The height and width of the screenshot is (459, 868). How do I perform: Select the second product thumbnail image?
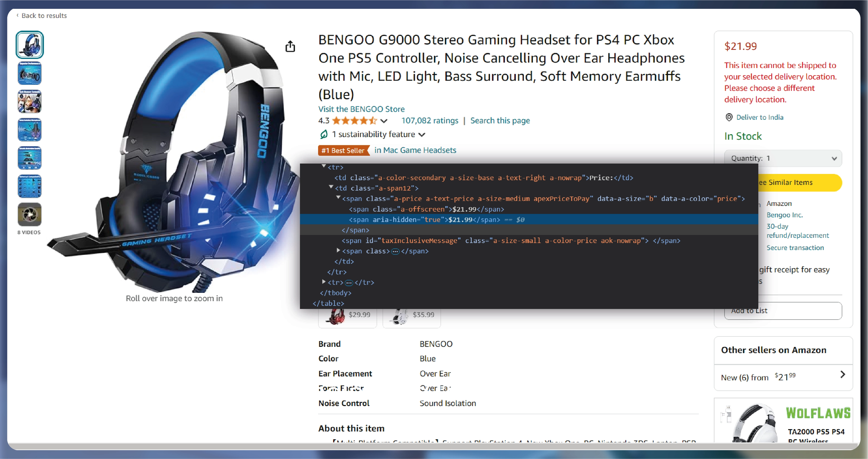pos(30,73)
